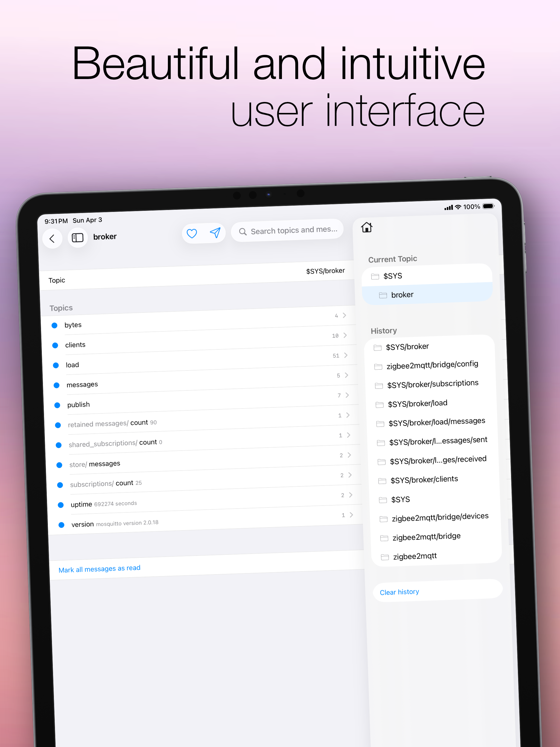Screen dimensions: 560x747
Task: Click the blue unread dot beside load
Action: pos(56,365)
